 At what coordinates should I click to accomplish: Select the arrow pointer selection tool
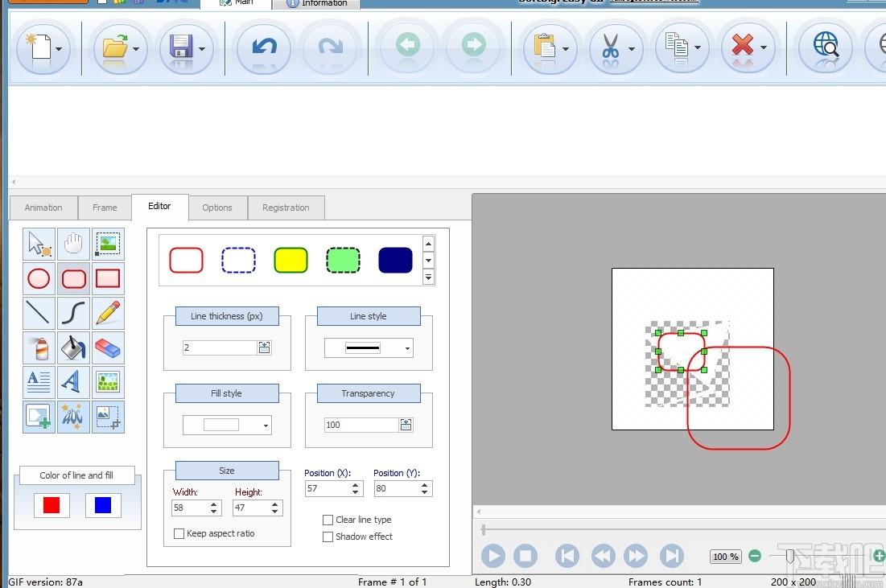[x=39, y=244]
